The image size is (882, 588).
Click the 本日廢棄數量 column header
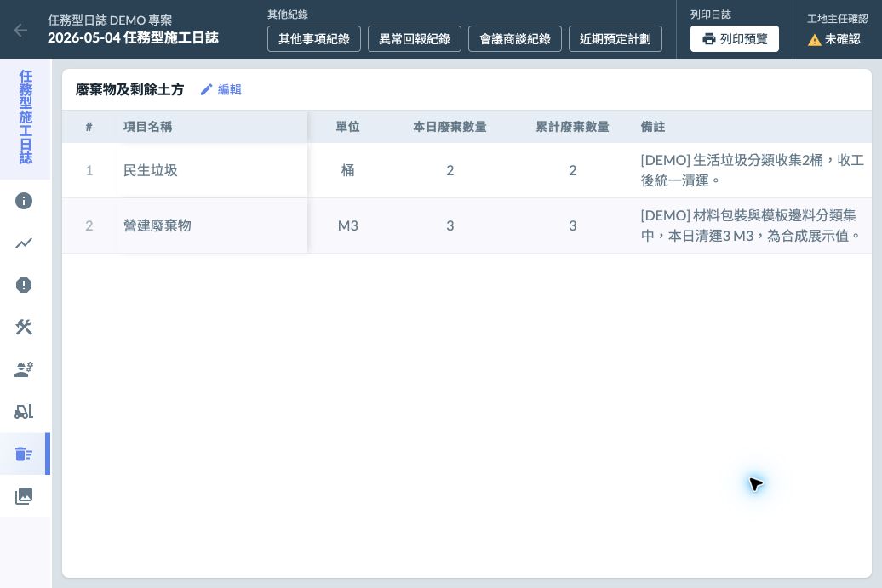(x=450, y=127)
